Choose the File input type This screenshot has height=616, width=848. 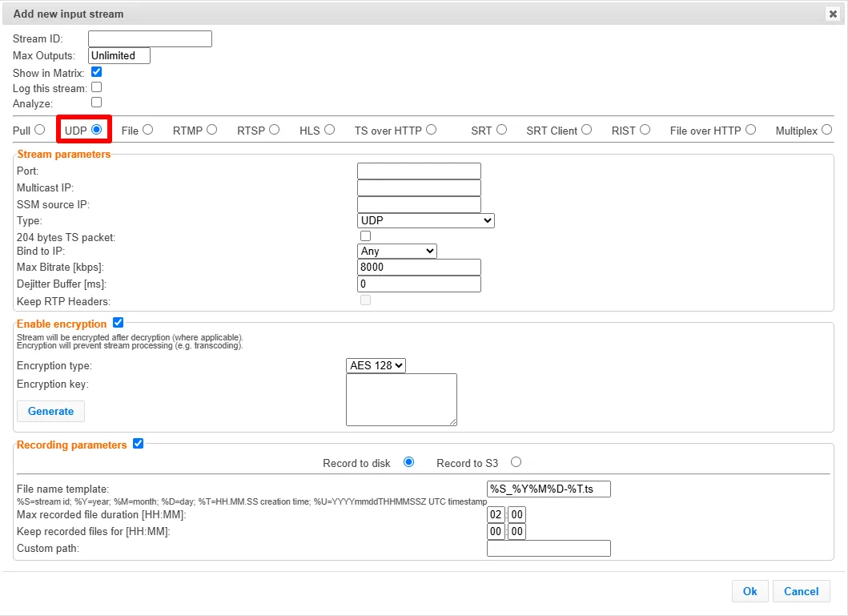point(148,130)
